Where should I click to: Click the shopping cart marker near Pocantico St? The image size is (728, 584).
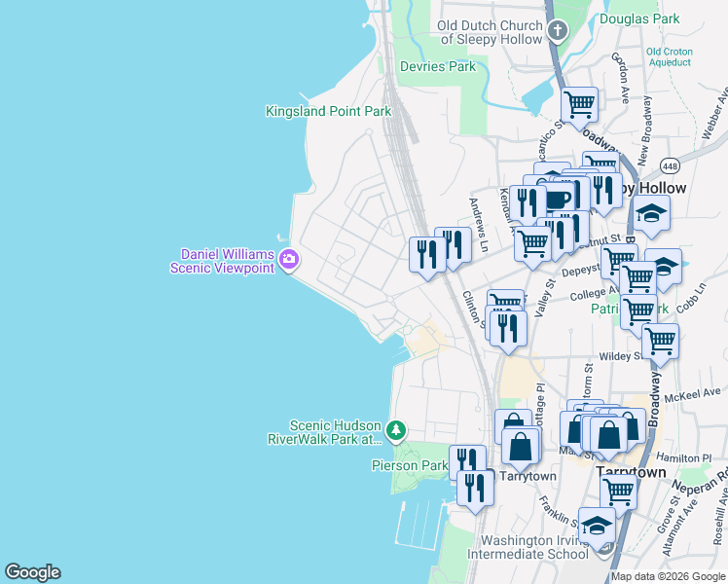point(579,106)
